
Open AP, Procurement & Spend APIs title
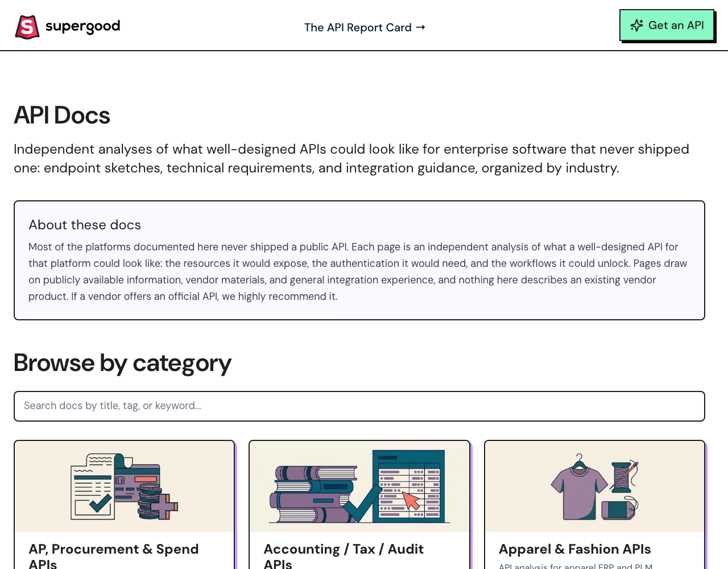[114, 556]
